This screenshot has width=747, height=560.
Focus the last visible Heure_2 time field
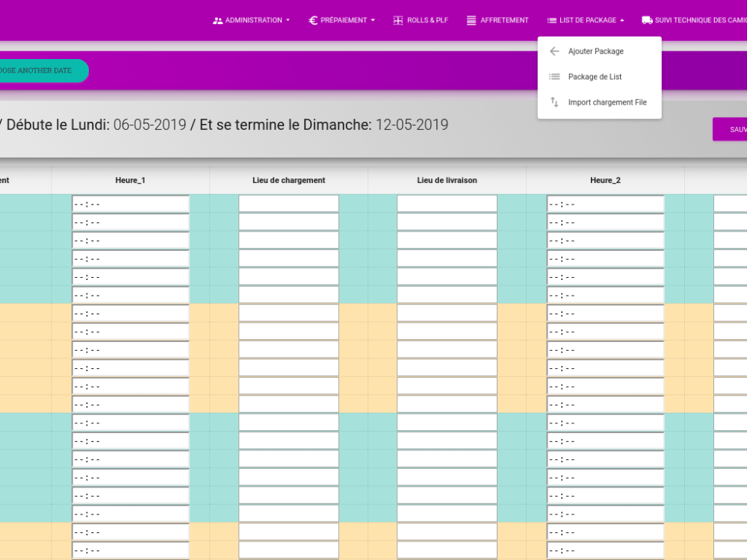click(x=605, y=550)
